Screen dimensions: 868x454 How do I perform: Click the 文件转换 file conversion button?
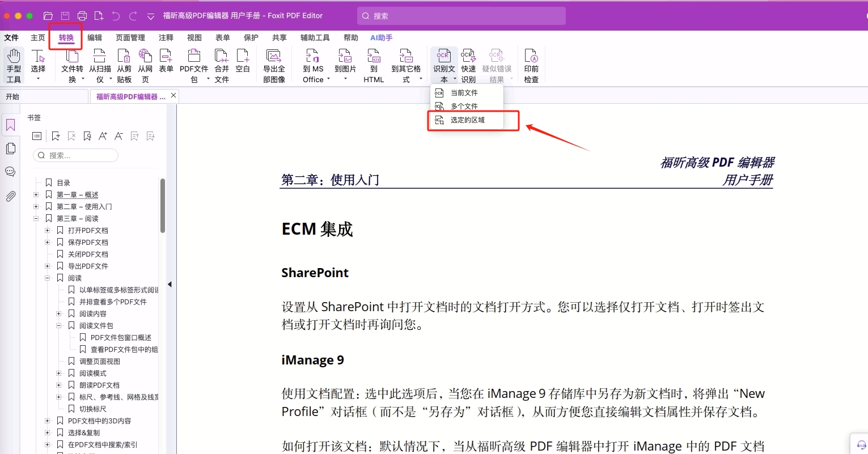[x=73, y=66]
